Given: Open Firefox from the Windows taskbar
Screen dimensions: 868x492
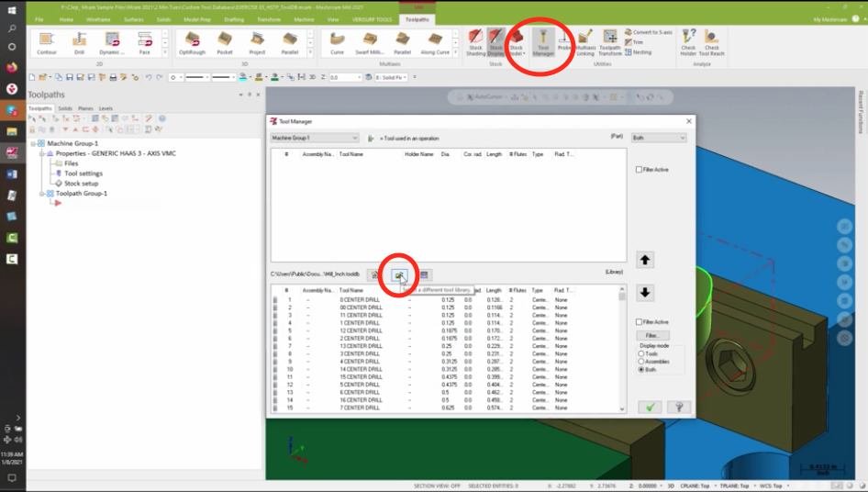Looking at the screenshot, I should pos(12,68).
